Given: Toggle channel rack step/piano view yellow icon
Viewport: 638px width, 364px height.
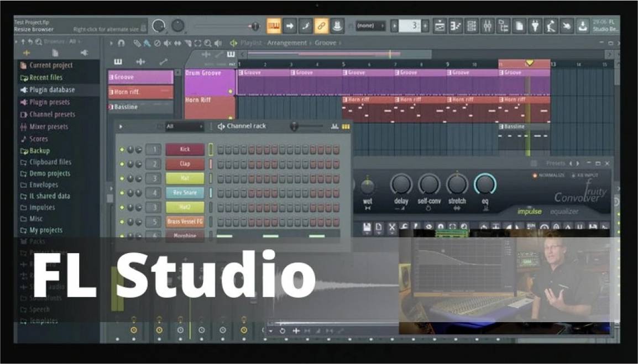Looking at the screenshot, I should pyautogui.click(x=346, y=126).
